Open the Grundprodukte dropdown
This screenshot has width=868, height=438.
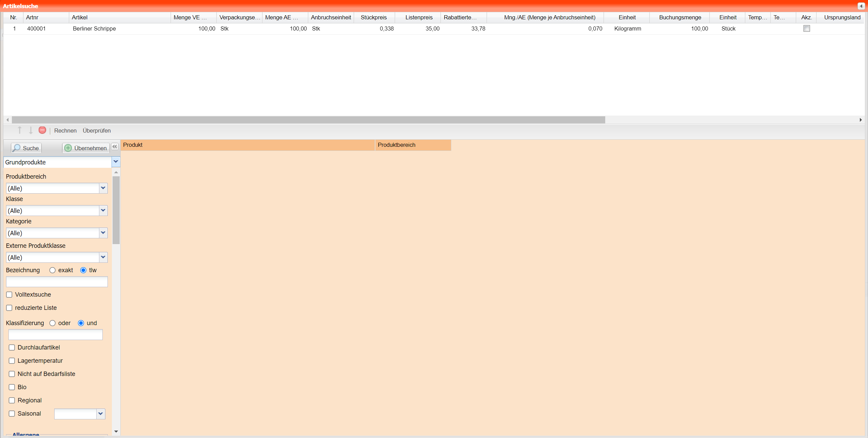coord(116,162)
